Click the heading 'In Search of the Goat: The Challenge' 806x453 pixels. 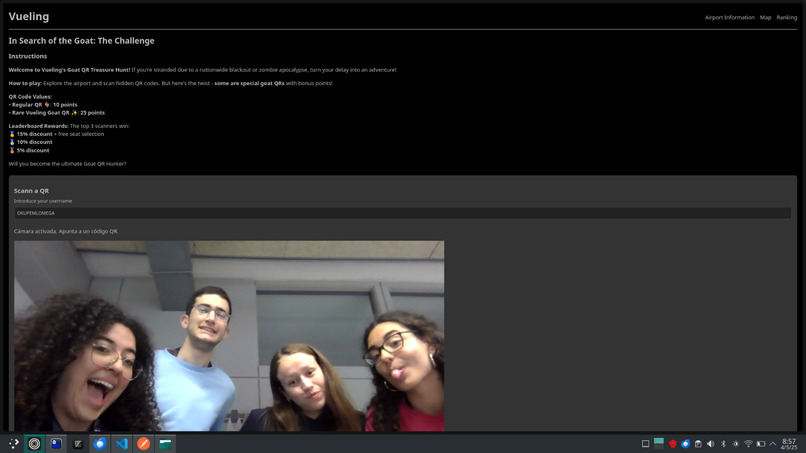(x=81, y=41)
